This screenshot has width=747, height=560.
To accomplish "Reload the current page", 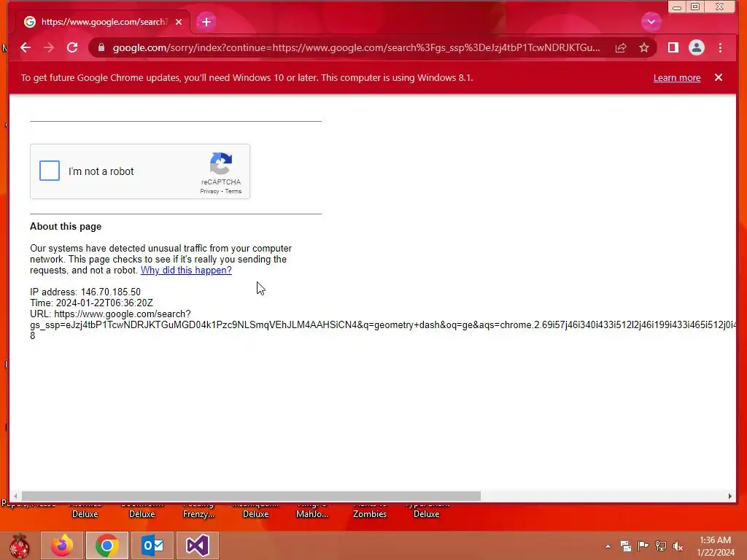I will (x=72, y=47).
